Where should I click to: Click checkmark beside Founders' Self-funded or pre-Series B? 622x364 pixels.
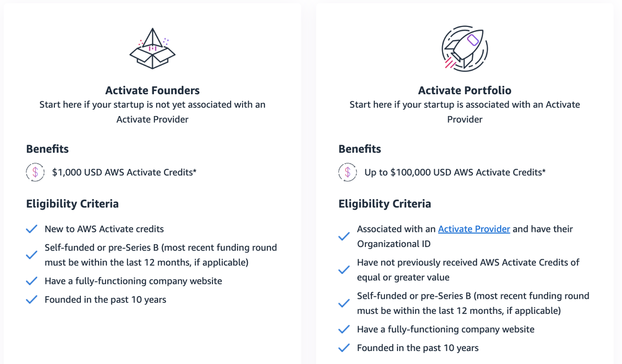[x=32, y=255]
